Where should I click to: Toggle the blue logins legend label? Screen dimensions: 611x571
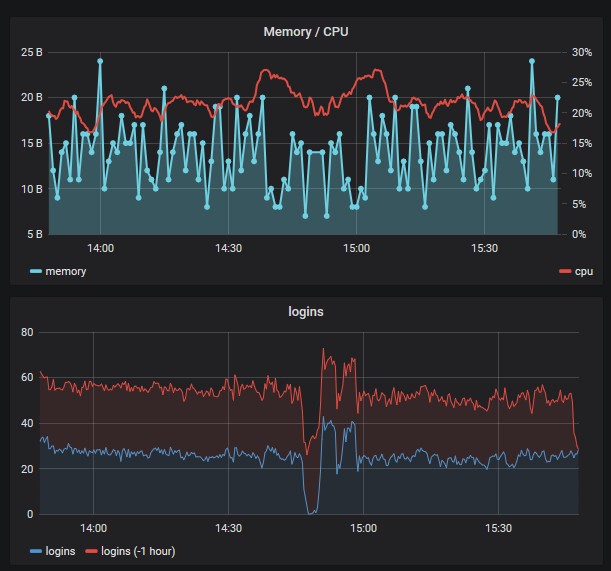coord(62,550)
